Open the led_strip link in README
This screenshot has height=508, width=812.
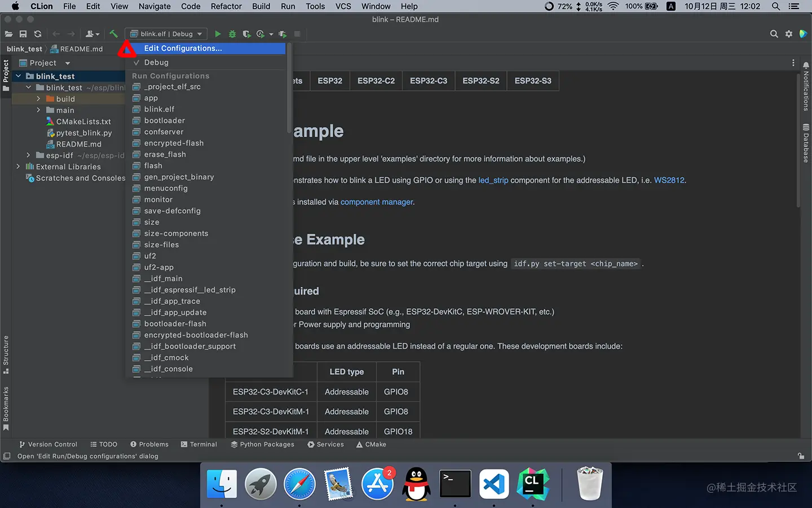pos(493,181)
